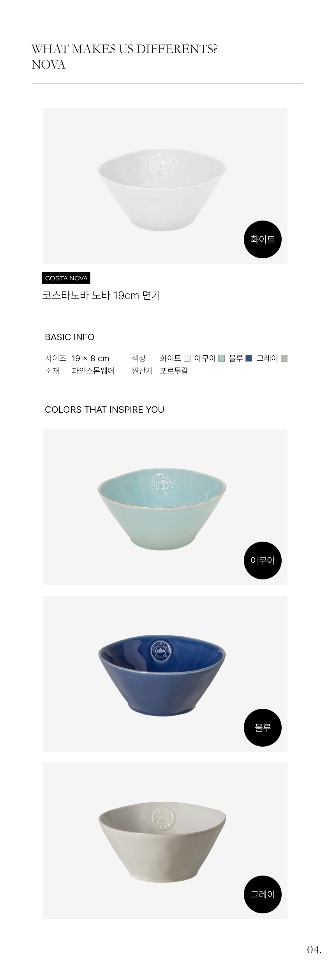Click the WHAT MAKES US DIFFERENTS heading
This screenshot has width=335, height=980.
(124, 49)
